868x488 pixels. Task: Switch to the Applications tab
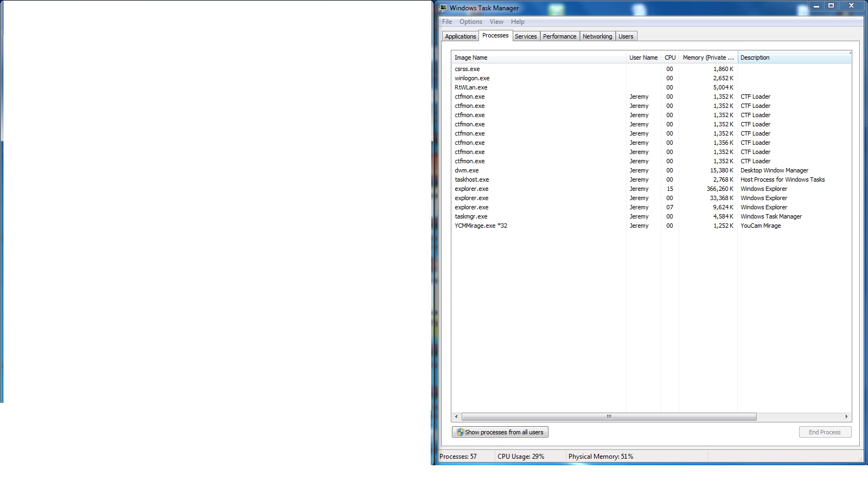tap(461, 36)
